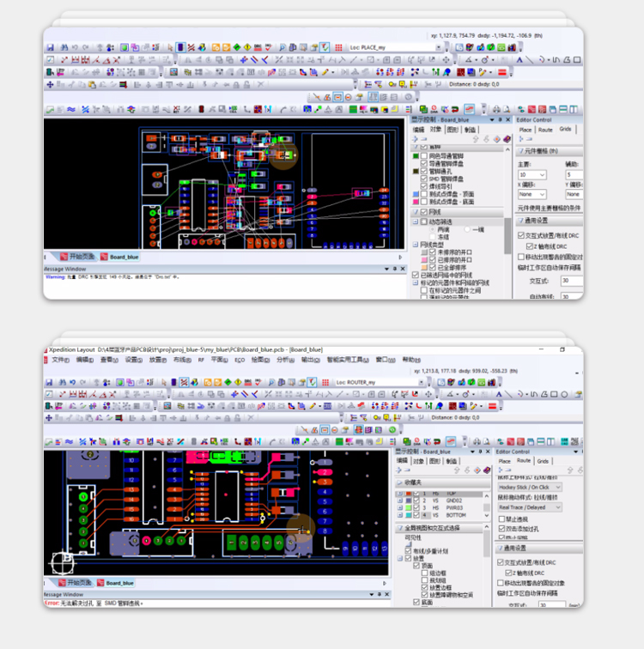Expand the plus box beside layer 2 GND02
Viewport: 644px width, 649px height.
pos(399,500)
